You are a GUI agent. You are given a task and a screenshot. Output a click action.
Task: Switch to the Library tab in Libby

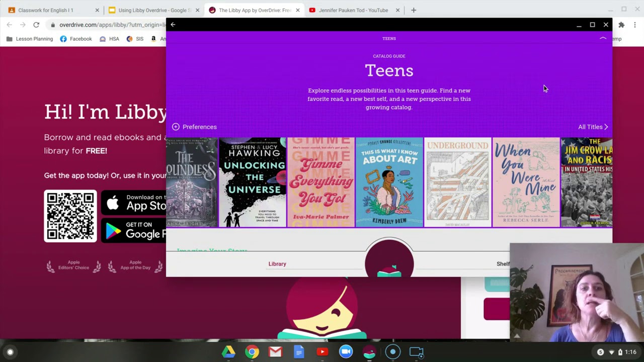[x=277, y=263]
